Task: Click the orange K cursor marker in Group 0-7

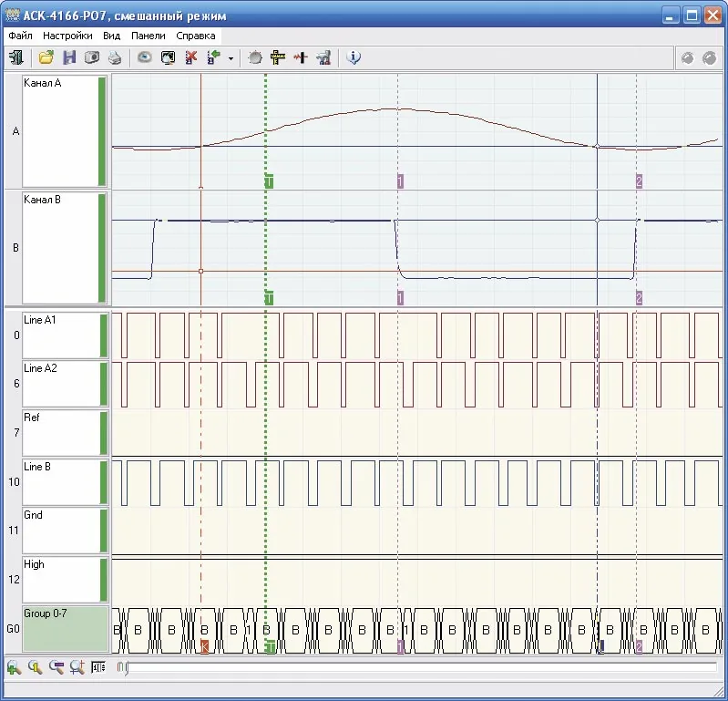Action: click(x=204, y=646)
